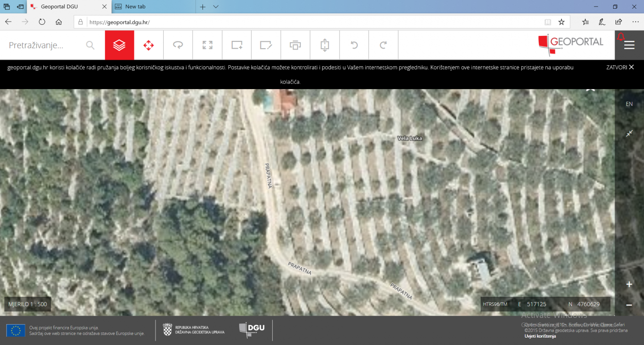The height and width of the screenshot is (345, 644).
Task: Select the edit rectangle pencil tool
Action: (266, 45)
